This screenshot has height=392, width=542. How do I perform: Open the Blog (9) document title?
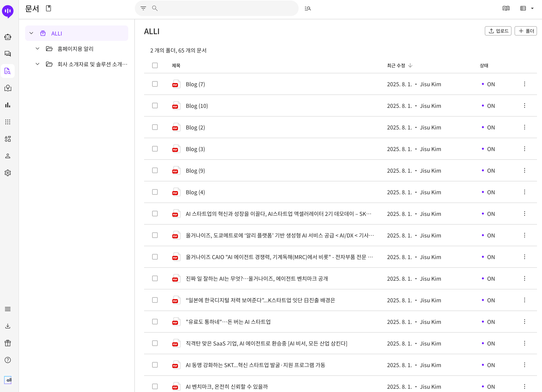195,171
